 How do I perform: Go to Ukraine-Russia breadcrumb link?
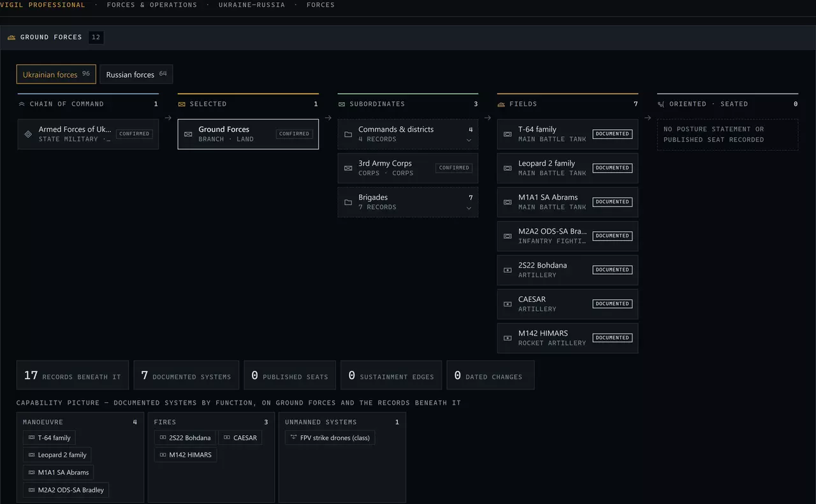tap(252, 5)
